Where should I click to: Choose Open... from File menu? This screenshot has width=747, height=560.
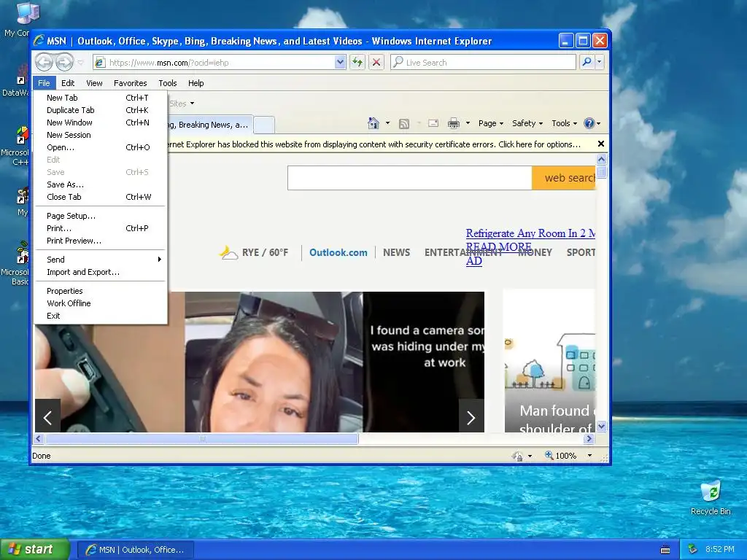100,147
